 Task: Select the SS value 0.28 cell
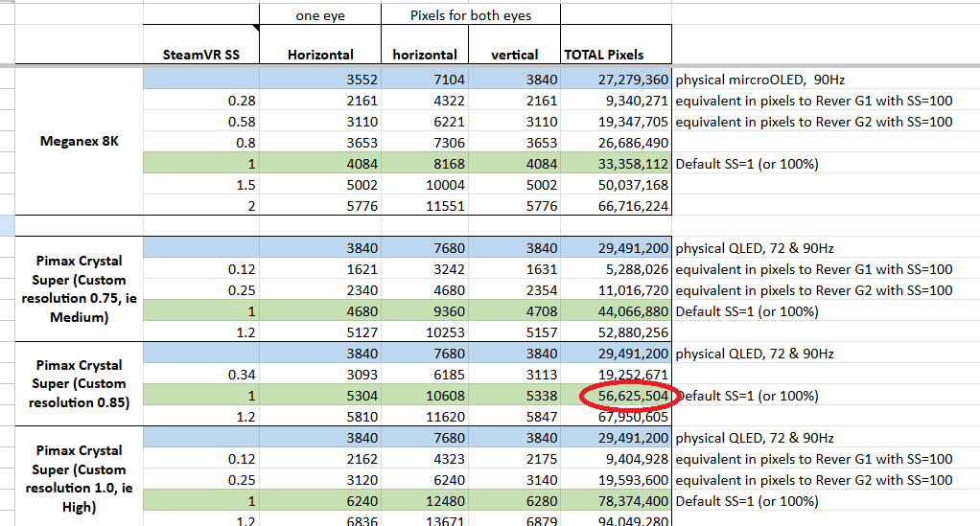click(201, 100)
